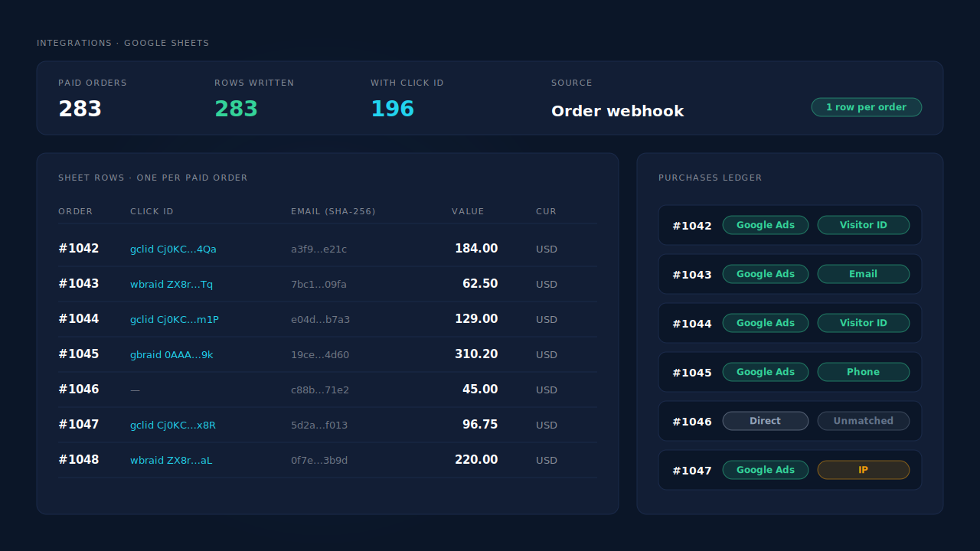Click click ID 'gclid Cj0KC…m1P'
Image resolution: width=980 pixels, height=551 pixels.
pyautogui.click(x=175, y=319)
